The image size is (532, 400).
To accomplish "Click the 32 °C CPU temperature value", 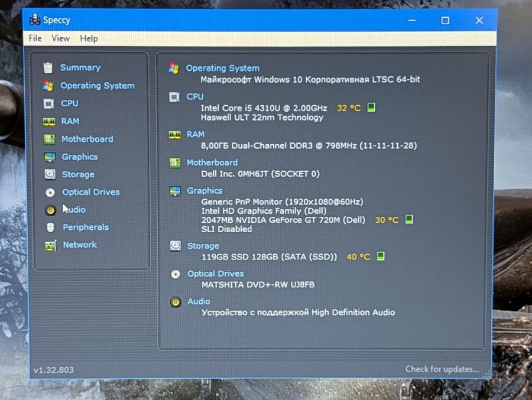I will (x=349, y=108).
